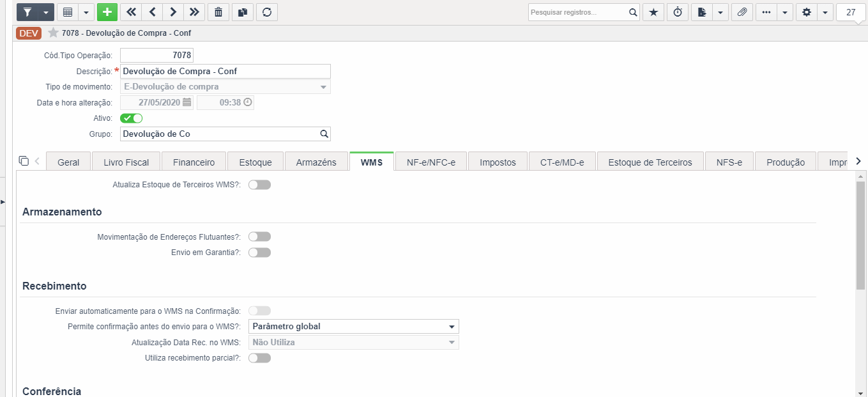Go to the next record
The height and width of the screenshot is (397, 868).
pyautogui.click(x=173, y=12)
